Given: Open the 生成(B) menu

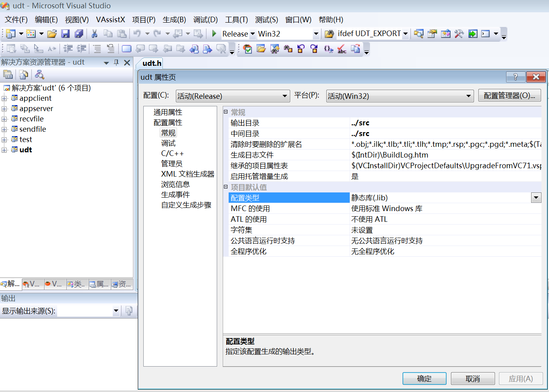Looking at the screenshot, I should 174,19.
